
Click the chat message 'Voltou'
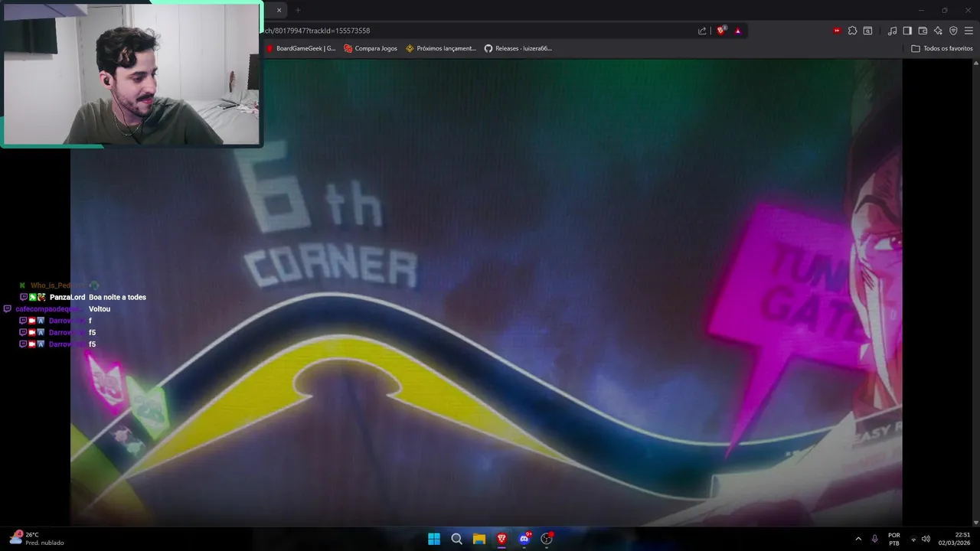100,309
